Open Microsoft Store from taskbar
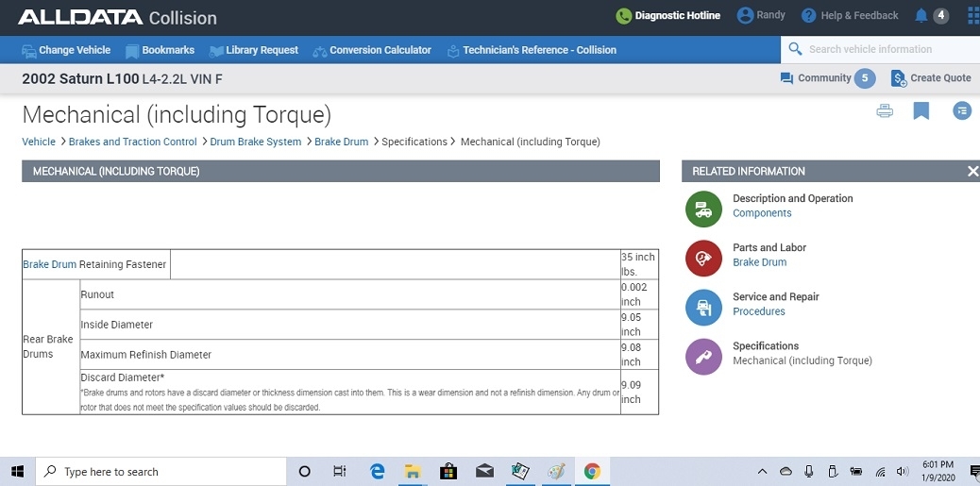This screenshot has height=486, width=980. (448, 472)
